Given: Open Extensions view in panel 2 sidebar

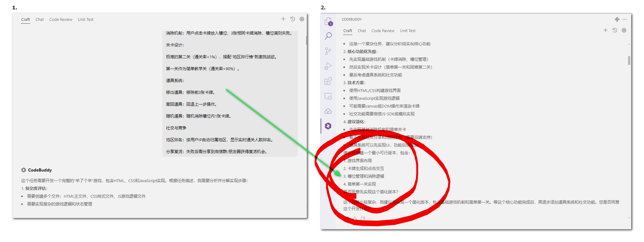Looking at the screenshot, I should pyautogui.click(x=328, y=81).
